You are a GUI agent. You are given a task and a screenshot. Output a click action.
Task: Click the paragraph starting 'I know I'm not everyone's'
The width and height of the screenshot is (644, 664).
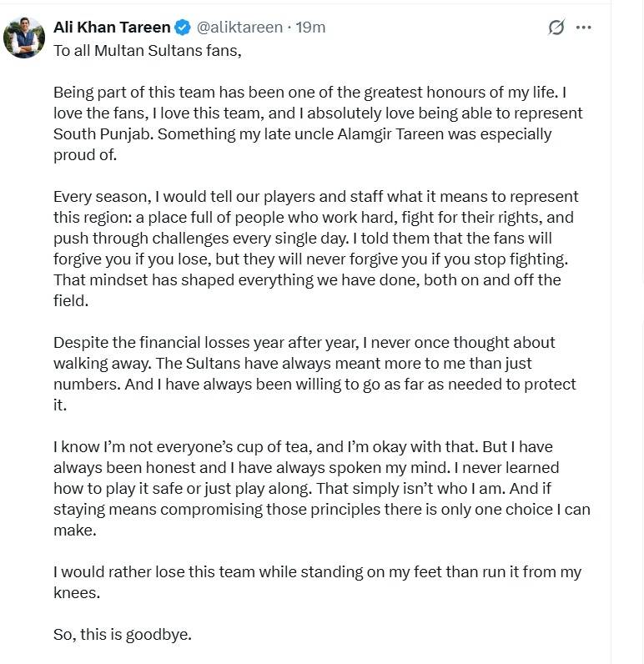pos(322,488)
